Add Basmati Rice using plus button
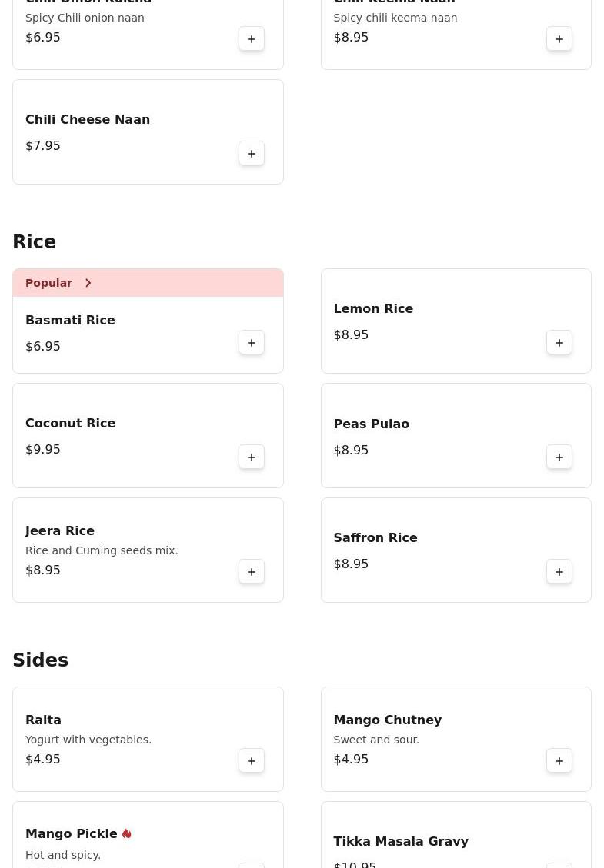This screenshot has height=868, width=604. click(x=252, y=343)
